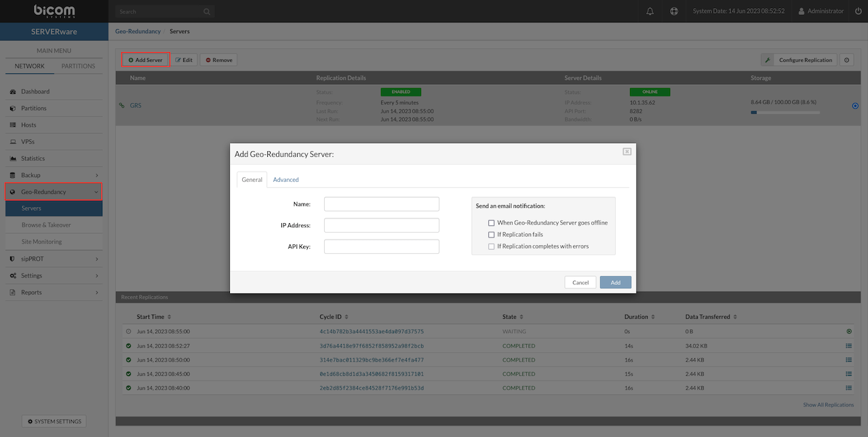Enable notification when Geo-Redundancy Server goes offline
The width and height of the screenshot is (868, 437).
point(492,223)
